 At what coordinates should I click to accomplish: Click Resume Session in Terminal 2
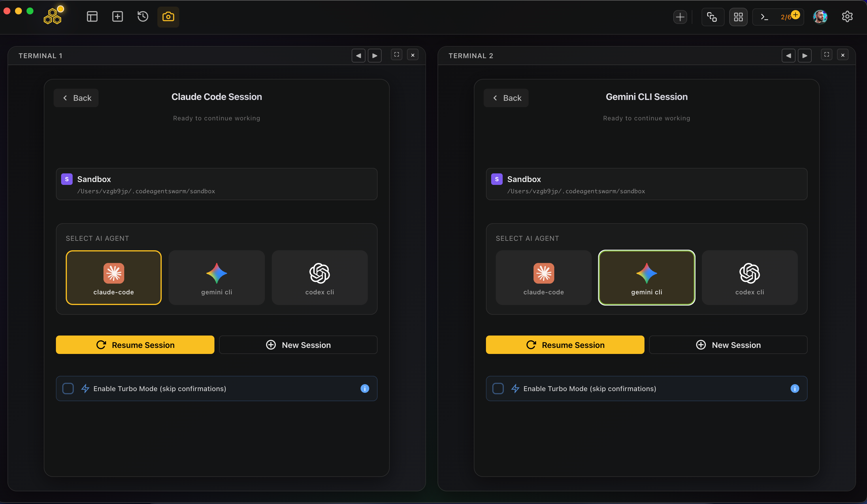coord(565,345)
